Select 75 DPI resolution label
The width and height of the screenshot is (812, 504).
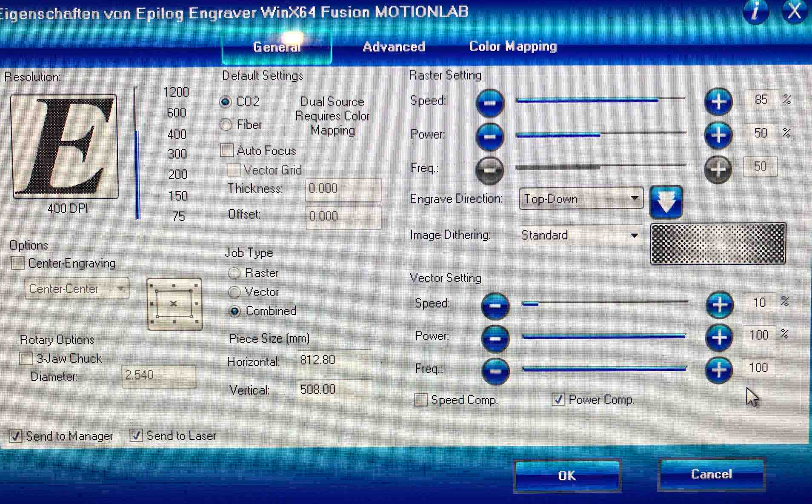(179, 216)
